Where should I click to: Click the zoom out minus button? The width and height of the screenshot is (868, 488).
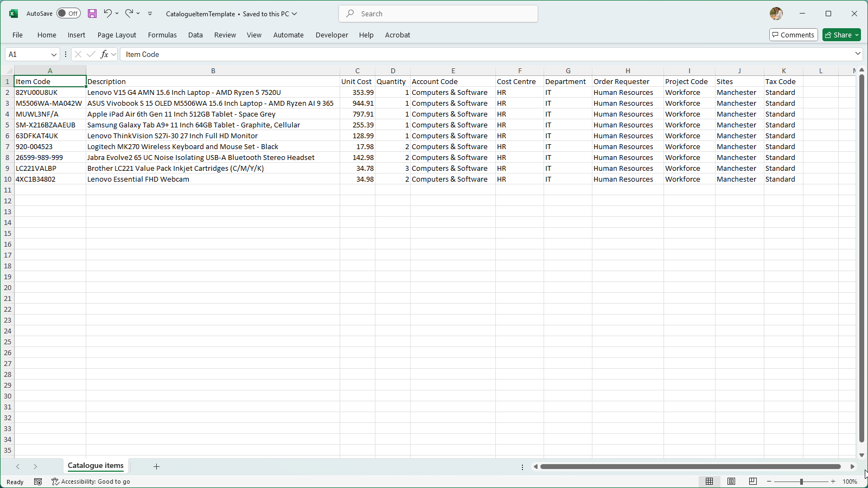[769, 481]
